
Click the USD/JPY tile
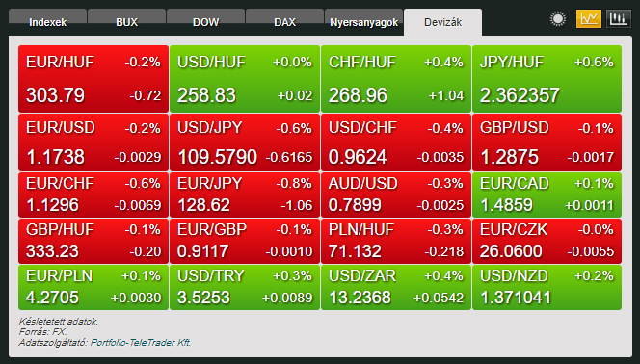(245, 143)
